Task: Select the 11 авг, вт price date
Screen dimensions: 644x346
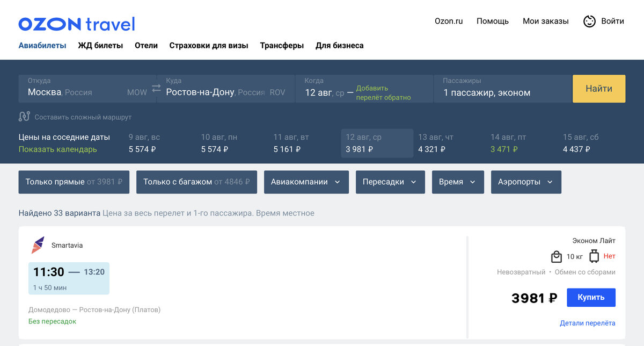Action: click(x=304, y=143)
